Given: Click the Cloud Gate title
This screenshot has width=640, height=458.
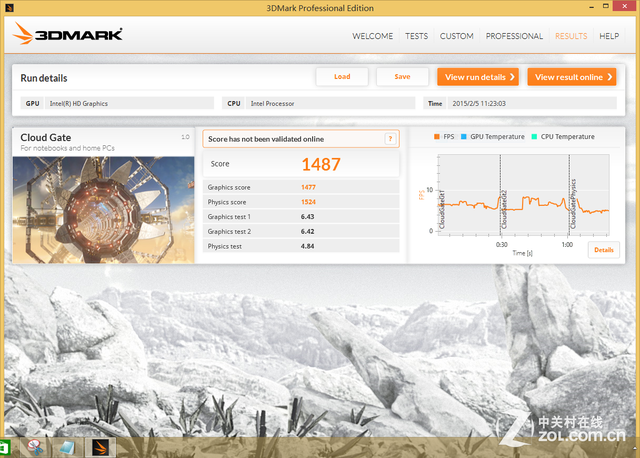Looking at the screenshot, I should (46, 138).
